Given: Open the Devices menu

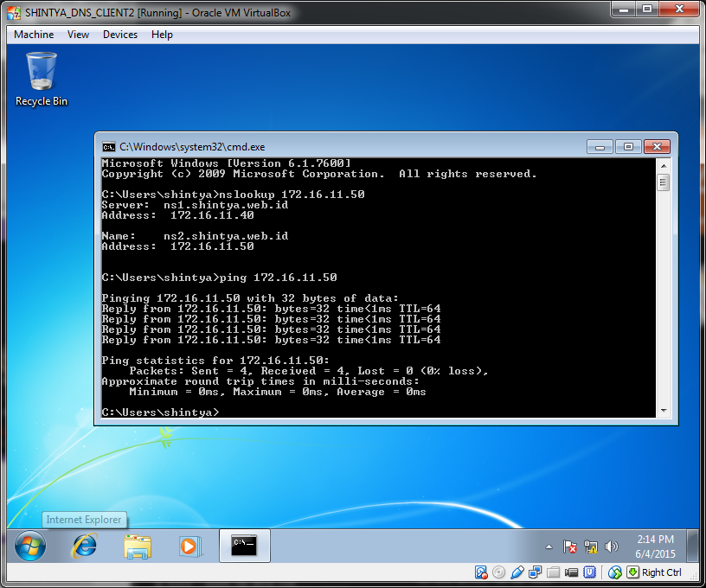Looking at the screenshot, I should (120, 35).
